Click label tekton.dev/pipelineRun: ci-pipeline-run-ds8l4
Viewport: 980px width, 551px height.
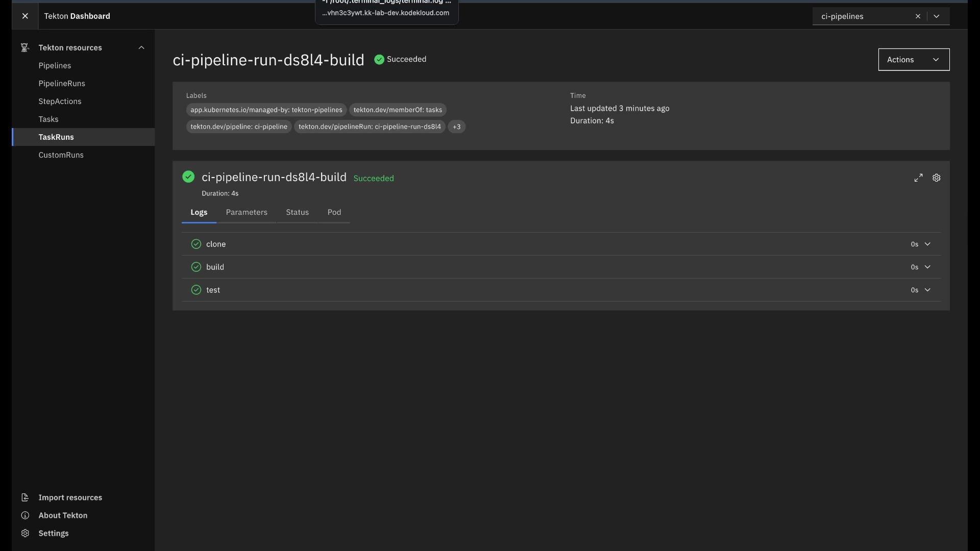[x=370, y=127]
